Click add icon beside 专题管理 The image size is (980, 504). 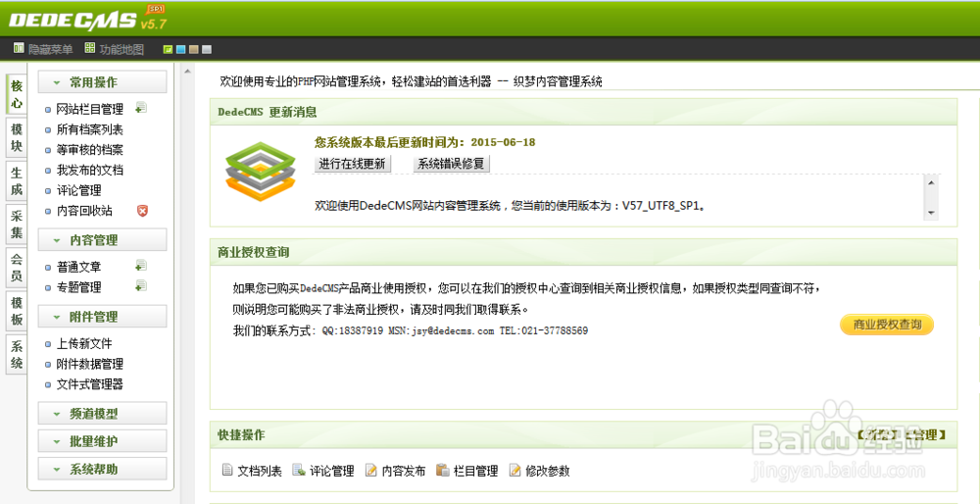pos(141,285)
